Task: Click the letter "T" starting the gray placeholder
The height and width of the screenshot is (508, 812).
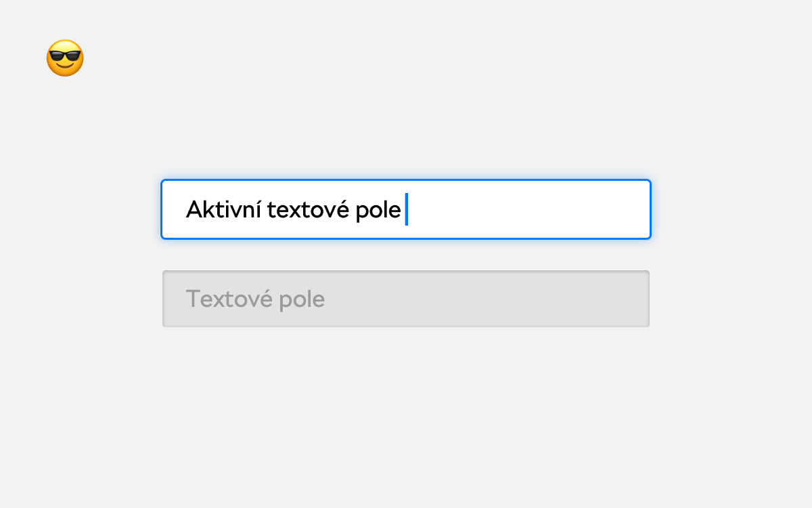Action: click(193, 299)
